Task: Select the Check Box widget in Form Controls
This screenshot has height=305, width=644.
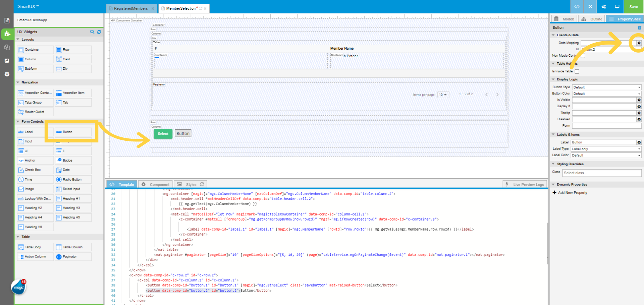Action: (33, 170)
